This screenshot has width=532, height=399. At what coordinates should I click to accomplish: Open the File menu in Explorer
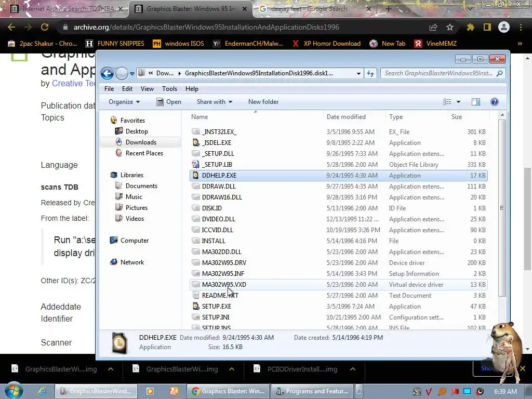[109, 88]
